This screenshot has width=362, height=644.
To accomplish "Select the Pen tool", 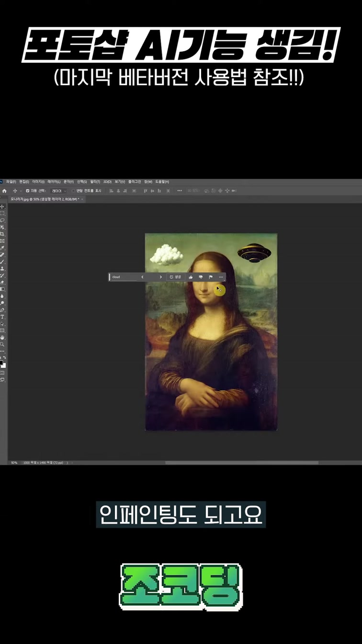I will click(x=2, y=310).
